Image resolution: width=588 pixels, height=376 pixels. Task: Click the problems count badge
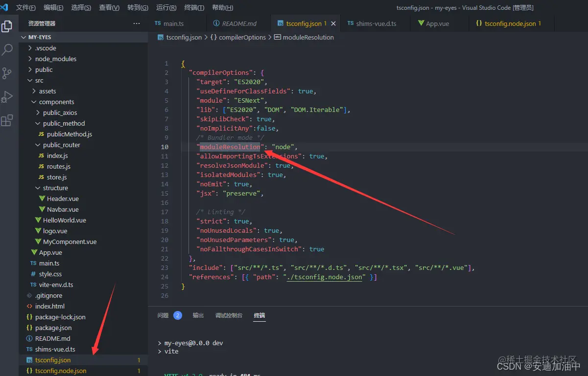click(178, 315)
